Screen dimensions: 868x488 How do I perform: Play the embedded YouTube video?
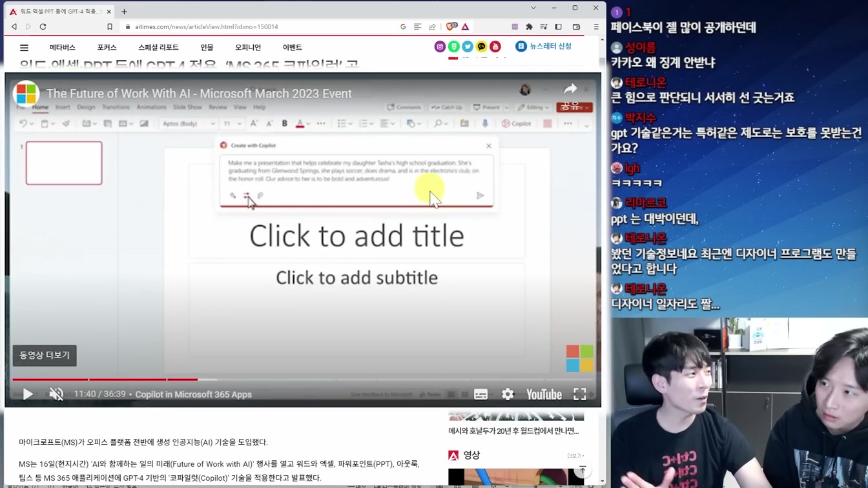tap(28, 394)
